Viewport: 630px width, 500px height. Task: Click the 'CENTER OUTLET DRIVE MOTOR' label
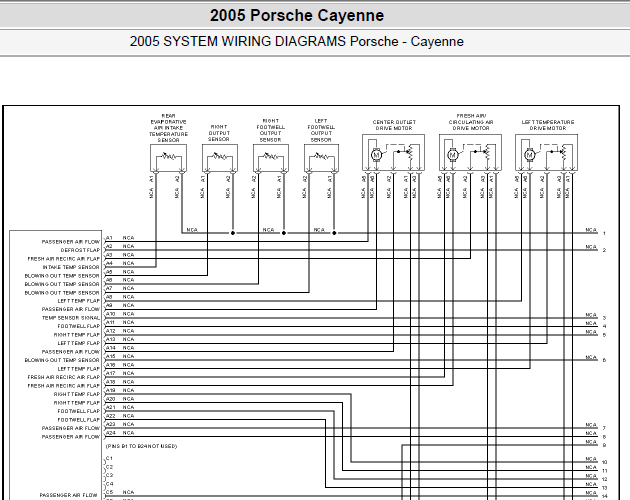(394, 125)
